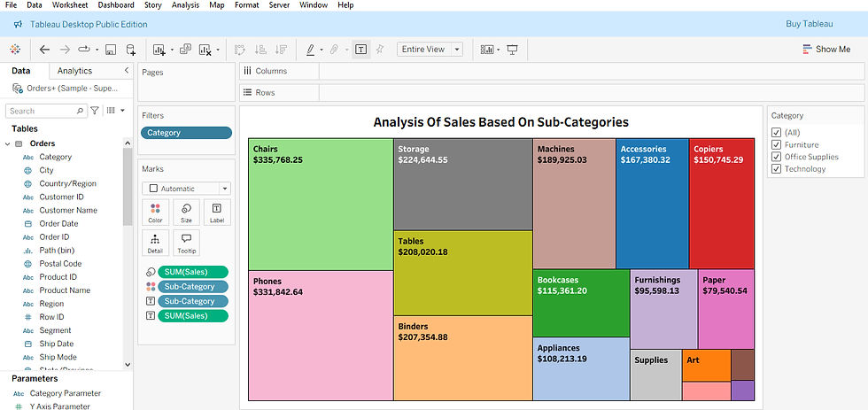Screen dimensions: 868x410
Task: Click the Search fields input
Action: click(x=46, y=111)
